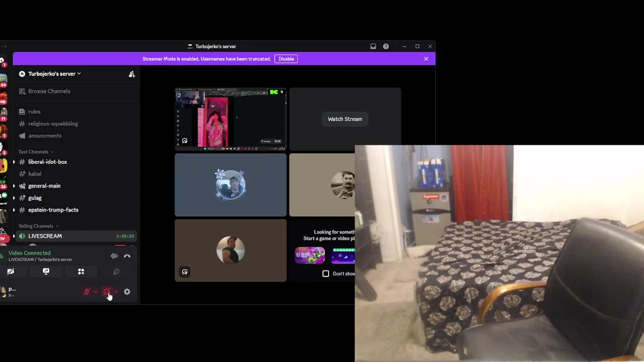Open the Browse Channels icon
This screenshot has width=644, height=362.
[x=22, y=91]
